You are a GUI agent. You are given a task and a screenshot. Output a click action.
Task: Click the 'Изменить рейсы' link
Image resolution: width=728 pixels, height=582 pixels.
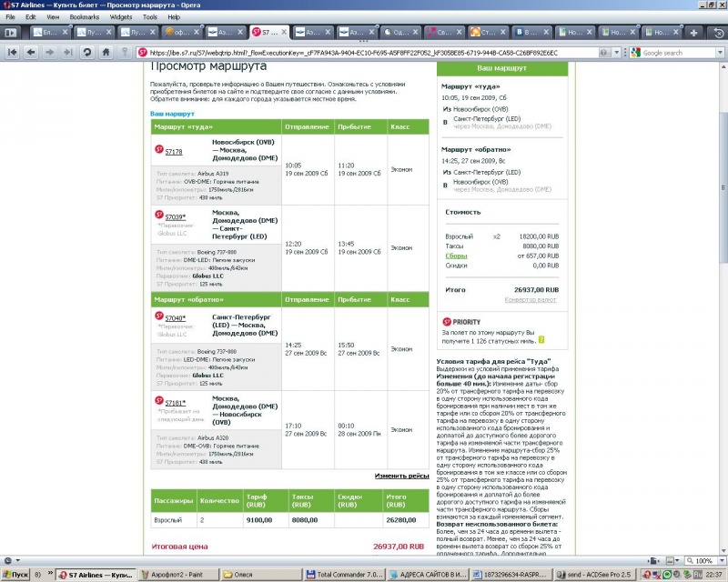tap(401, 476)
